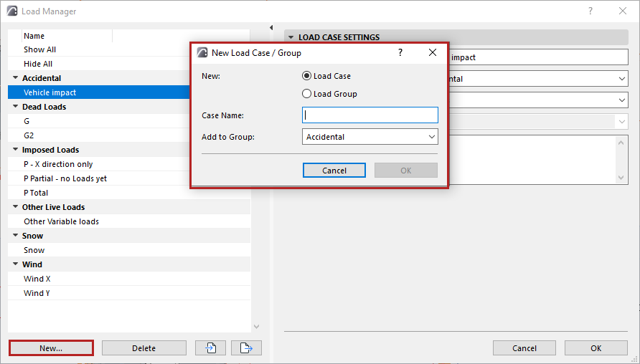The height and width of the screenshot is (364, 640).
Task: Open Load Manager help question mark
Action: click(590, 11)
